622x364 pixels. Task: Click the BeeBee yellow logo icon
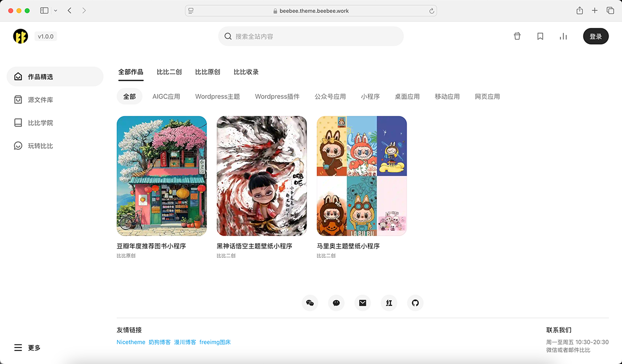[x=21, y=36]
